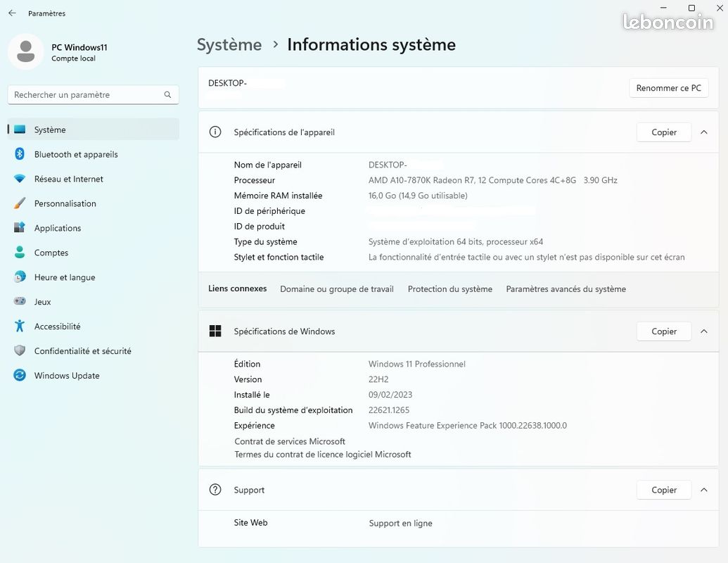Open Termes du contrat de licence logiciel Microsoft
This screenshot has width=728, height=563.
(x=323, y=455)
